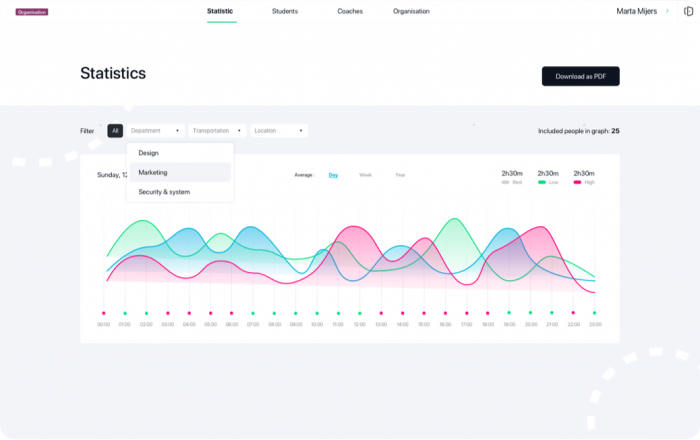The image size is (700, 440).
Task: Click the 2h30m value above Rest
Action: pos(512,173)
